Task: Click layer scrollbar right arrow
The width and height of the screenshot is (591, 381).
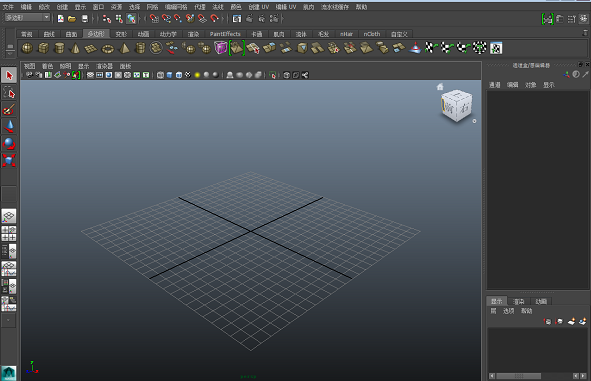Action: (x=583, y=376)
